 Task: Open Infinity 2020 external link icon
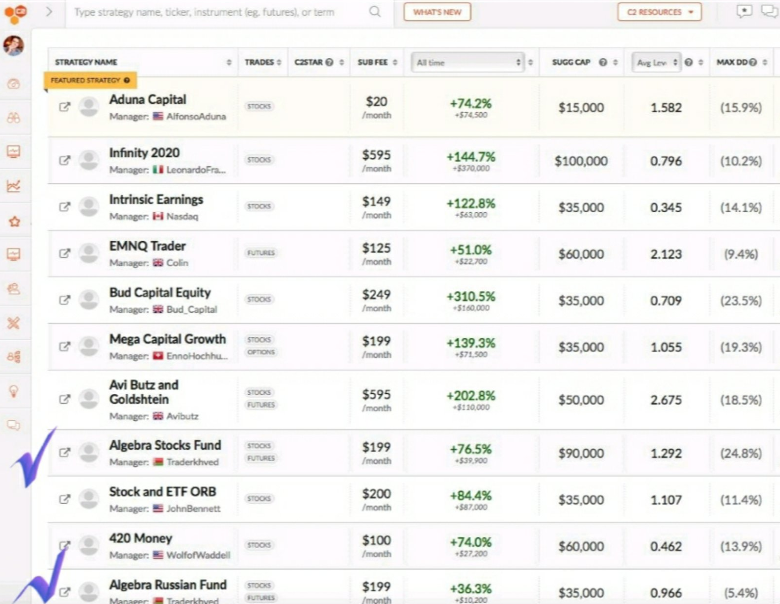point(65,160)
